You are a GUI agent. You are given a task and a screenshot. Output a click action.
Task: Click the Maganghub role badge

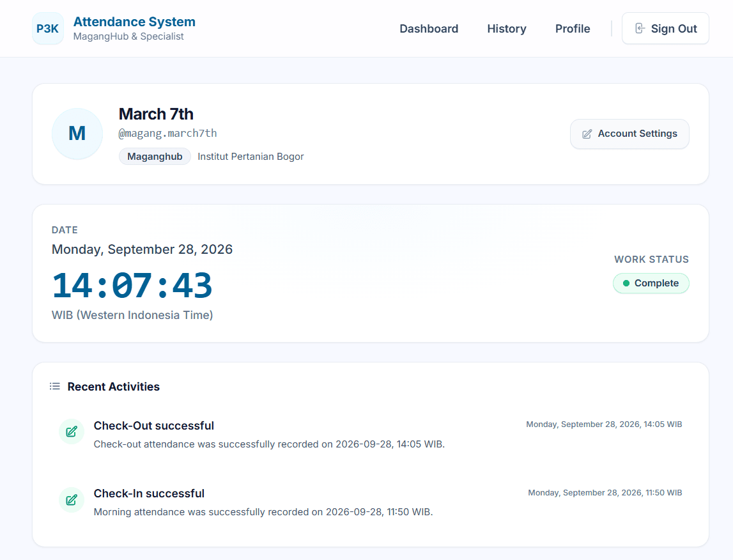coord(155,157)
